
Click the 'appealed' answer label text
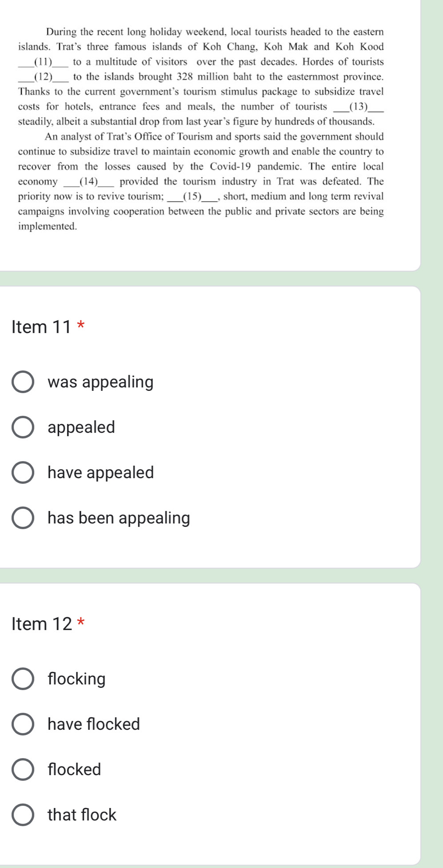(81, 427)
